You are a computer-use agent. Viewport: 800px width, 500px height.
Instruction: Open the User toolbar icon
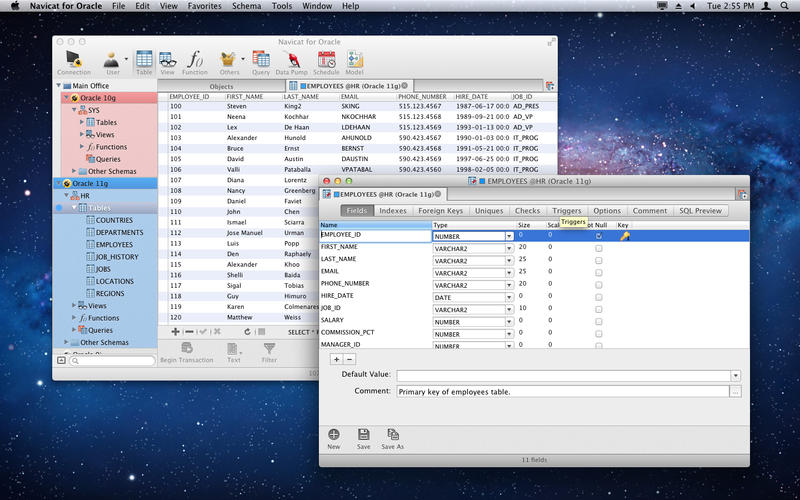tap(112, 63)
